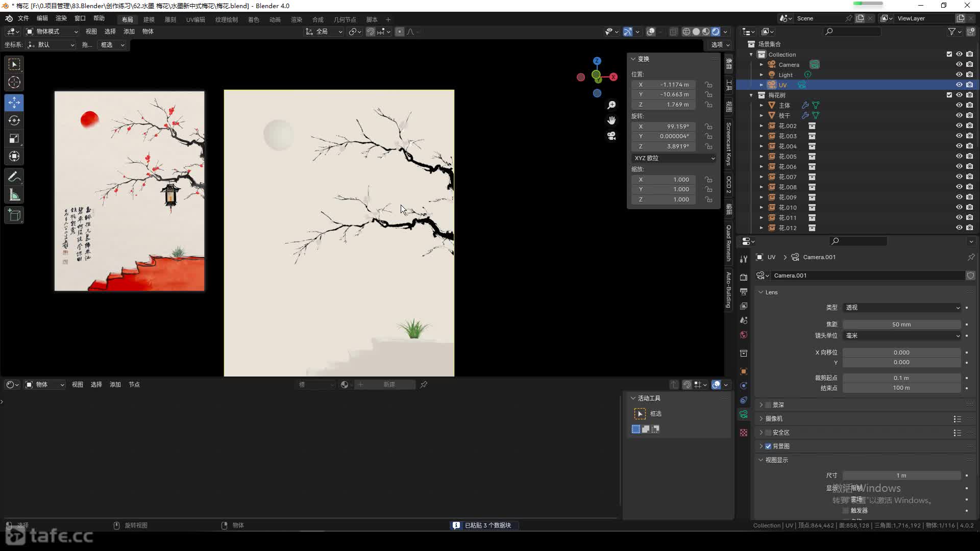
Task: Open the 镜头单位 毫米 dropdown
Action: point(902,336)
